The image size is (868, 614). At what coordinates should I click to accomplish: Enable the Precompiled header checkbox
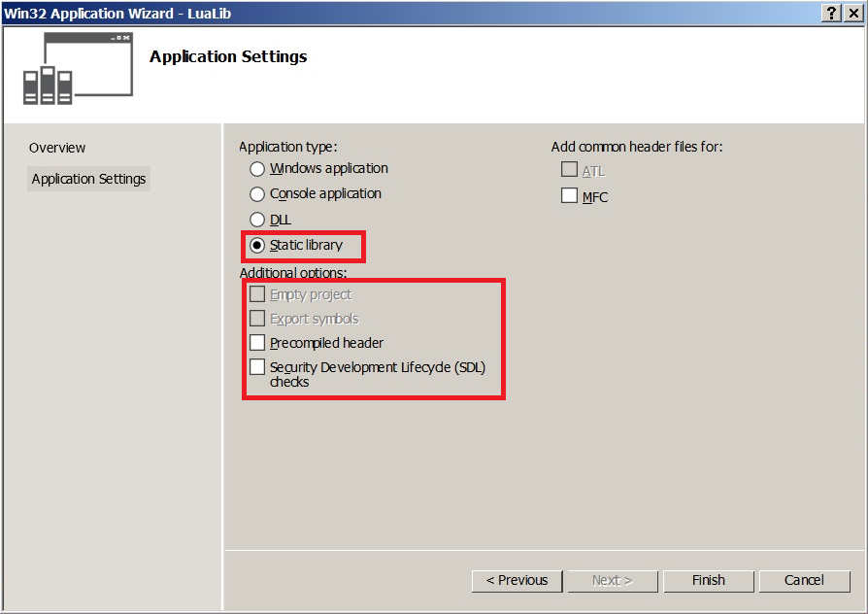[x=257, y=343]
